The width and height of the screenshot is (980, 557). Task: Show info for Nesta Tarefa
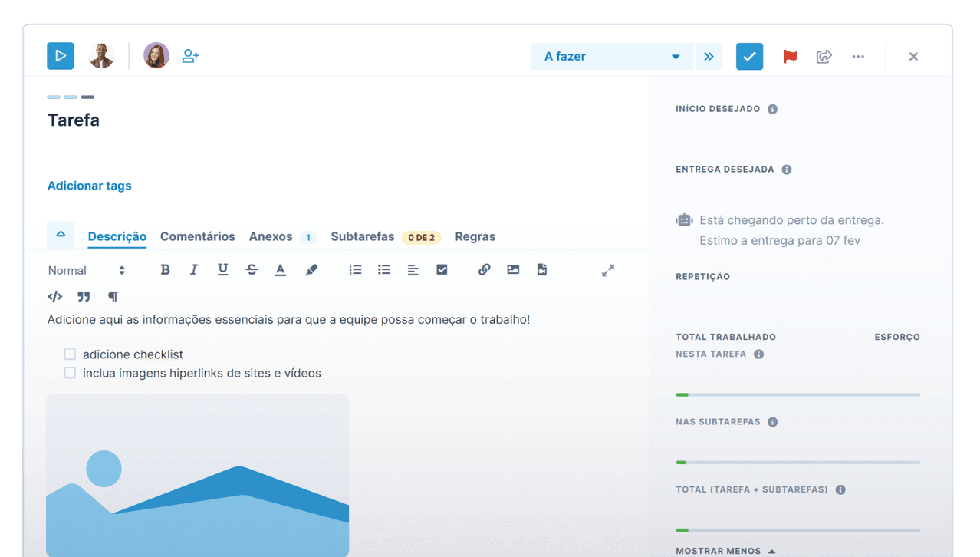coord(759,354)
